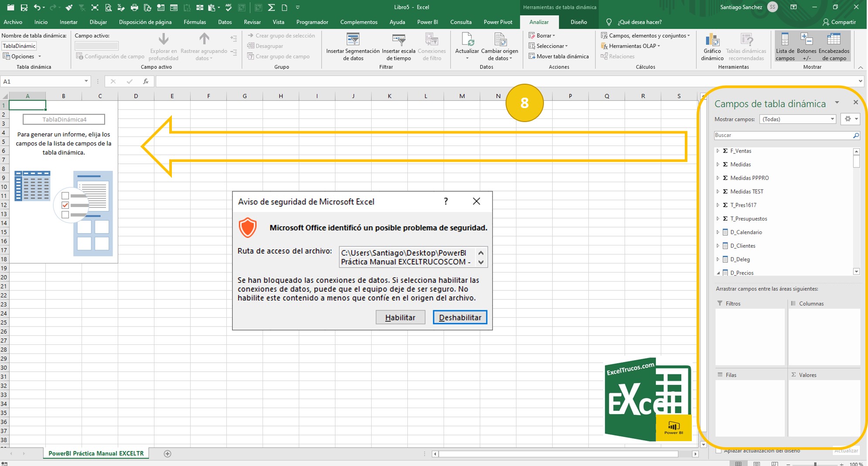Screen dimensions: 868x466
Task: Toggle Lista de campos visibility
Action: coord(785,46)
